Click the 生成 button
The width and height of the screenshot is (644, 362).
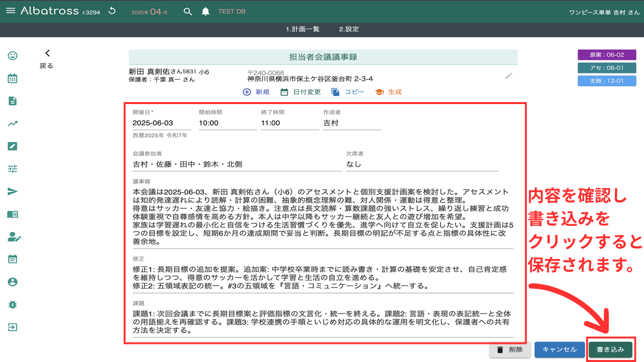[388, 92]
